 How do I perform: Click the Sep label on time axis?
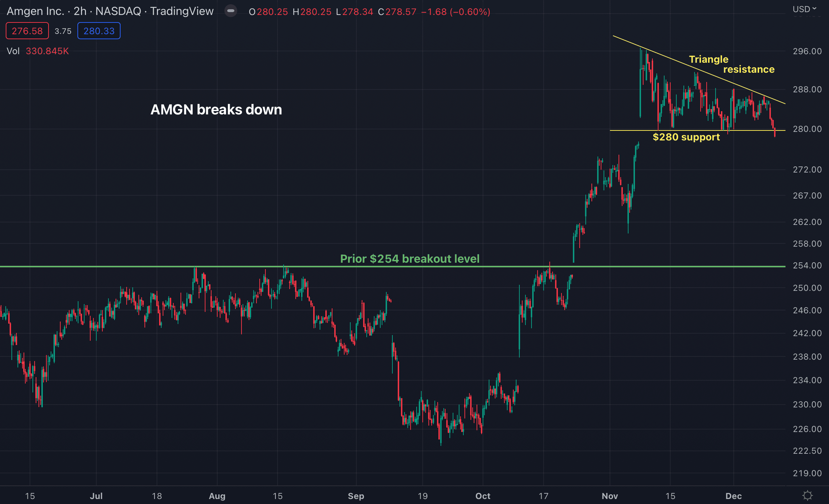(x=356, y=496)
